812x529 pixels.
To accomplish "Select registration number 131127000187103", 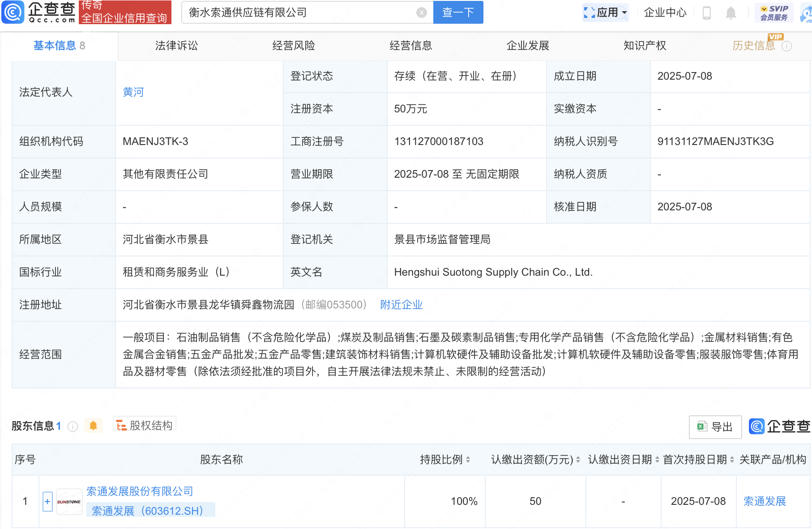I will click(x=439, y=141).
